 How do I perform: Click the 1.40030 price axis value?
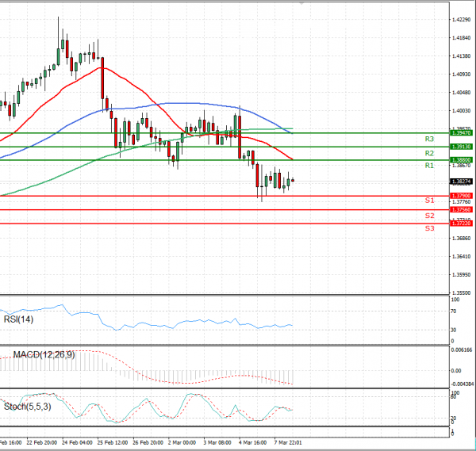pos(461,111)
